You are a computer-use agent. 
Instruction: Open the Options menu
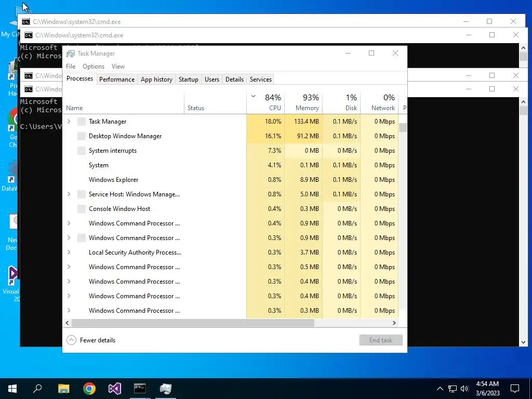[x=94, y=66]
